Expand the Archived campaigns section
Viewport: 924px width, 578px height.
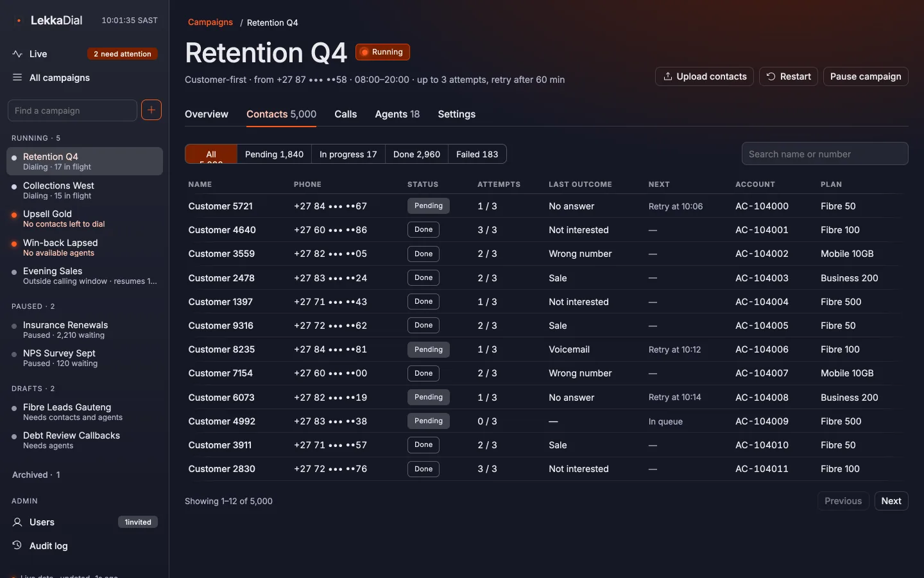pos(36,475)
